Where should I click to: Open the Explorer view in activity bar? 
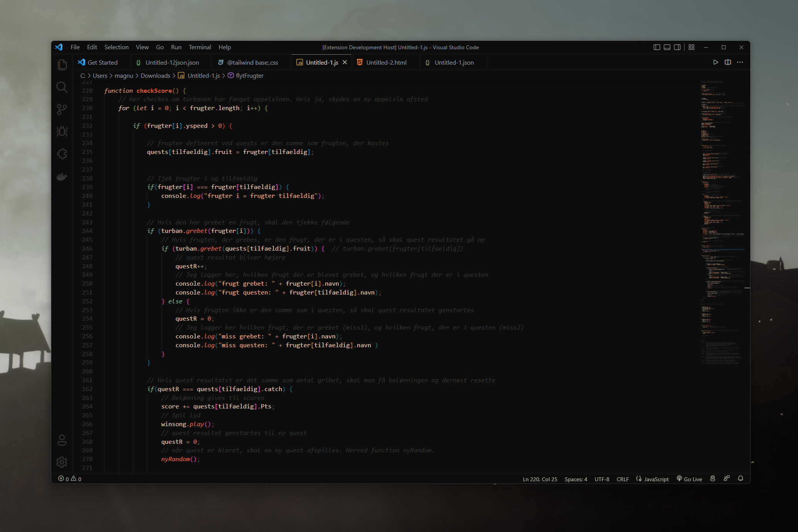[62, 64]
